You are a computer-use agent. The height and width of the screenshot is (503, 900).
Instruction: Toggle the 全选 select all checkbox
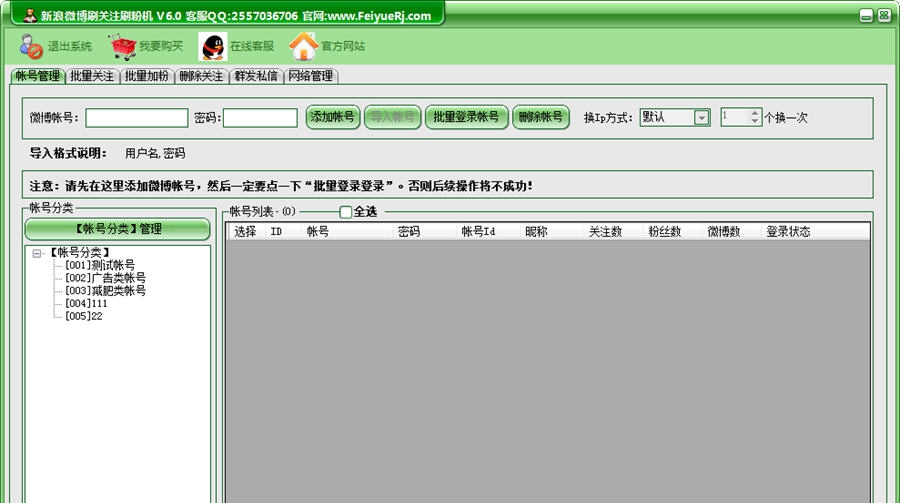[346, 212]
